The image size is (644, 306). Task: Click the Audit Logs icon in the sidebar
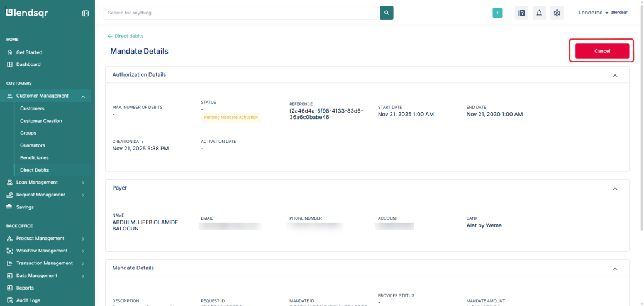click(10, 300)
